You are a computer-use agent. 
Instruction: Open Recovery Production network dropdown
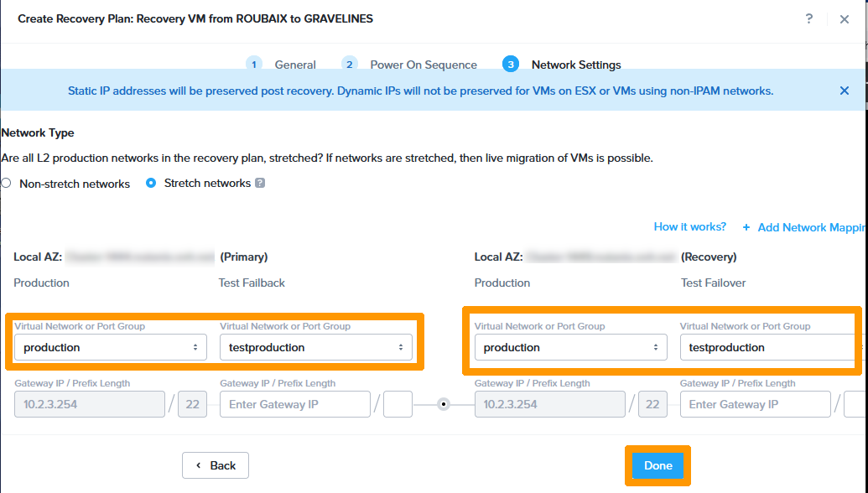click(570, 347)
